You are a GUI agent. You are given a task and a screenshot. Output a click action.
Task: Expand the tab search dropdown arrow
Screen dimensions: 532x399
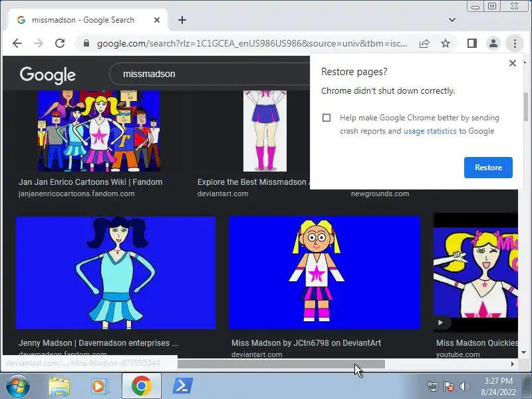tap(452, 20)
